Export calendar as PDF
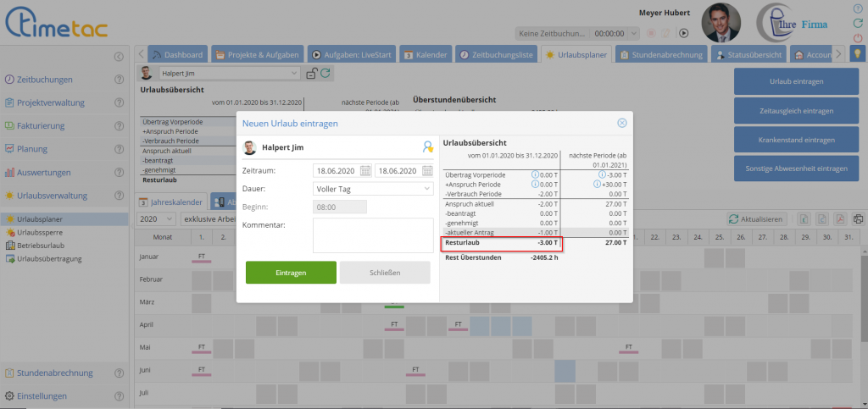Image resolution: width=868 pixels, height=409 pixels. 839,218
